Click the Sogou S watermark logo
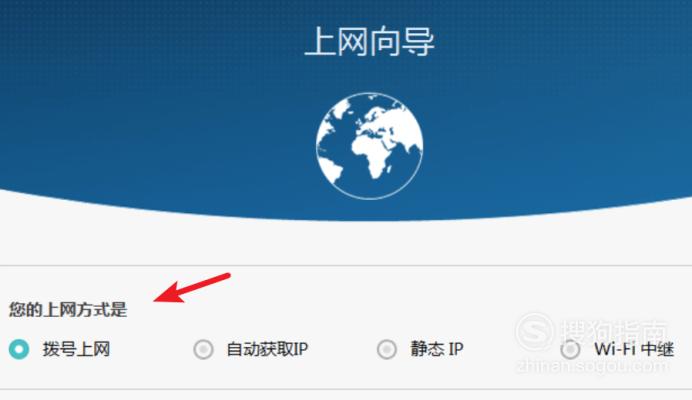The height and width of the screenshot is (400, 692). (534, 332)
